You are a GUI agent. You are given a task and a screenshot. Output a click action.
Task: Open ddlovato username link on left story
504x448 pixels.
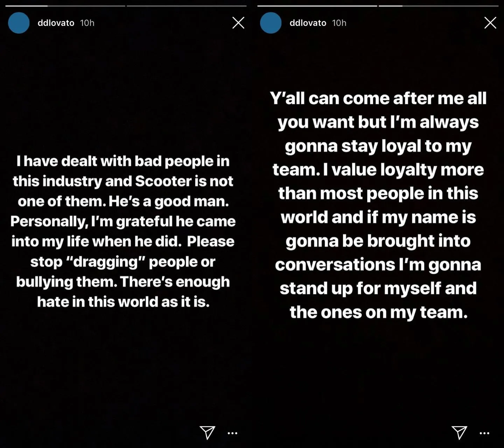[56, 23]
